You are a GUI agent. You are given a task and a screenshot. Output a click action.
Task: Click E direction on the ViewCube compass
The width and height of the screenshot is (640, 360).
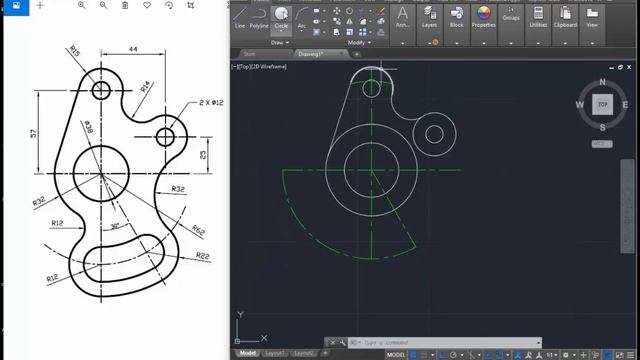(625, 105)
